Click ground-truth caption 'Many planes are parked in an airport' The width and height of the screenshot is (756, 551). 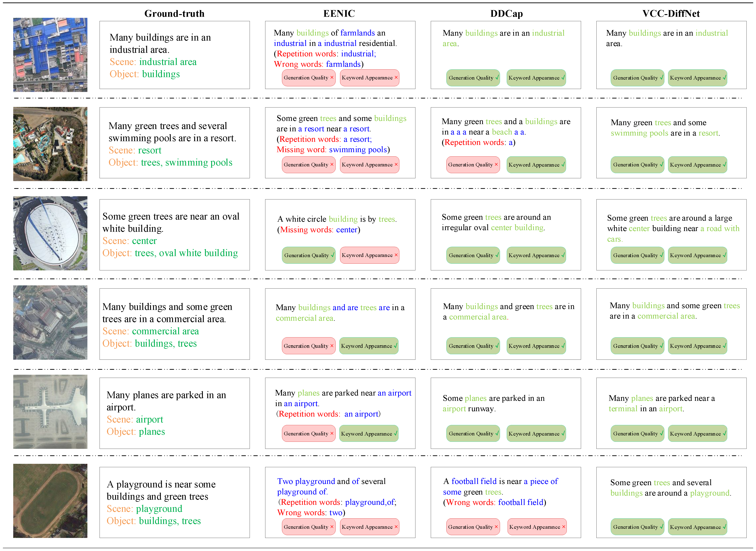click(x=166, y=401)
